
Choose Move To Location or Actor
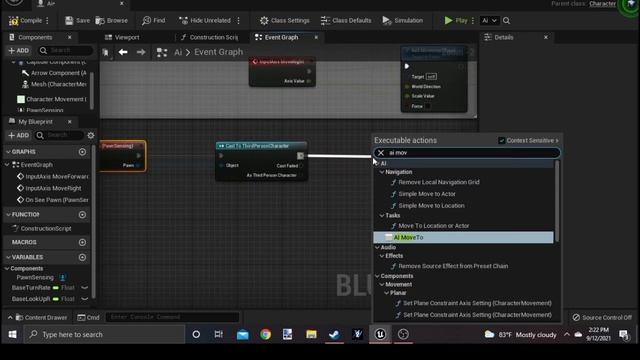[433, 226]
